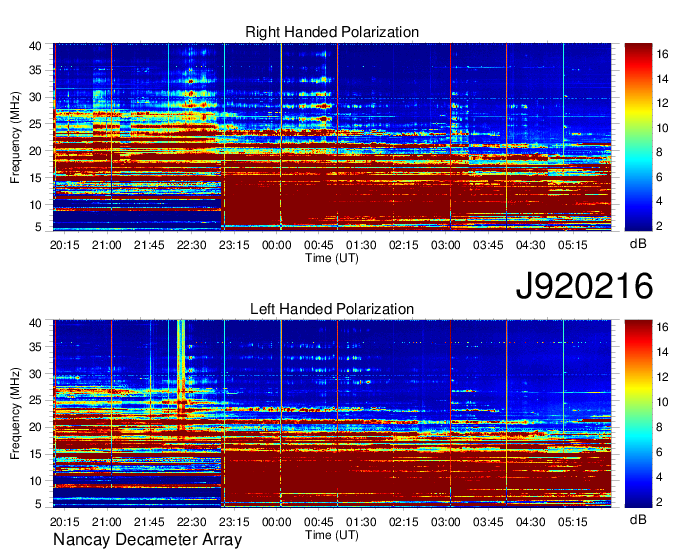Click the '04:30' time tick under Right Handed plot
Screen dimensions: 680x552
(x=531, y=245)
